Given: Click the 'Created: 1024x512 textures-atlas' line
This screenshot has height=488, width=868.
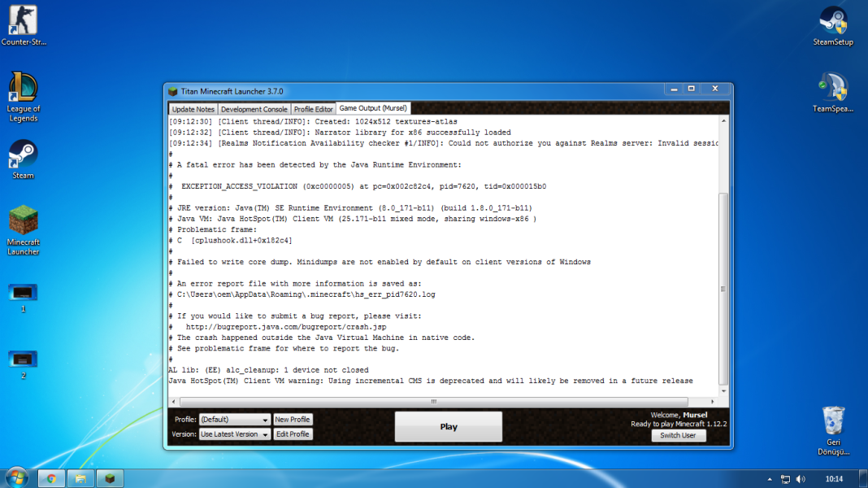Looking at the screenshot, I should (x=314, y=122).
